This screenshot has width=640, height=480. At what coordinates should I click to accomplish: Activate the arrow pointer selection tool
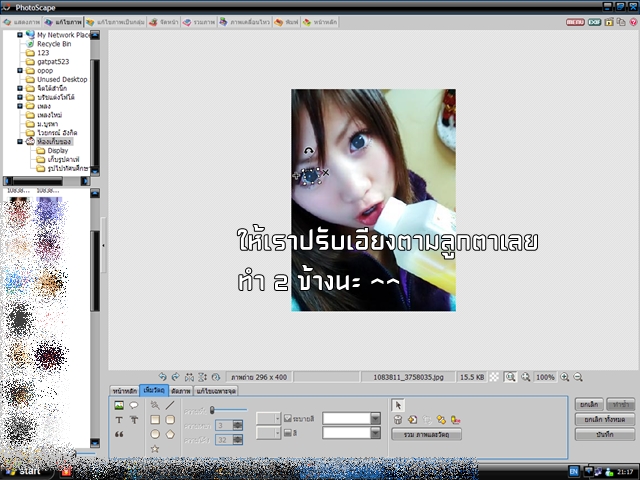click(398, 405)
